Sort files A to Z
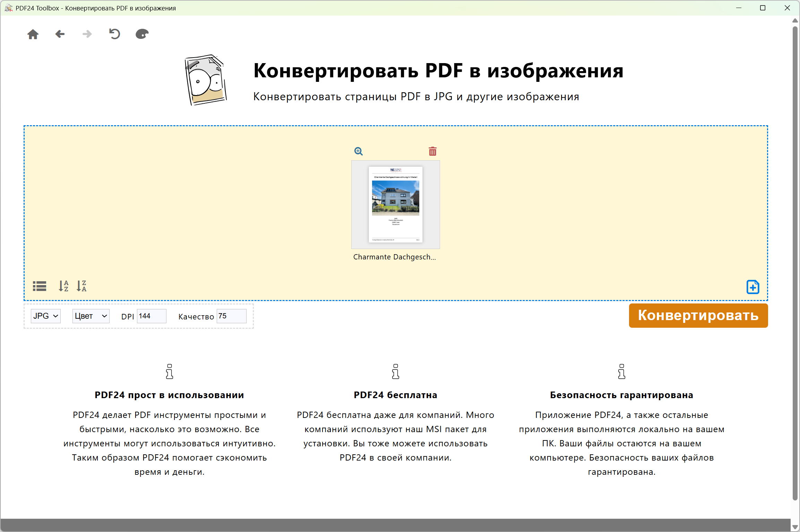Viewport: 800px width, 532px height. point(63,286)
